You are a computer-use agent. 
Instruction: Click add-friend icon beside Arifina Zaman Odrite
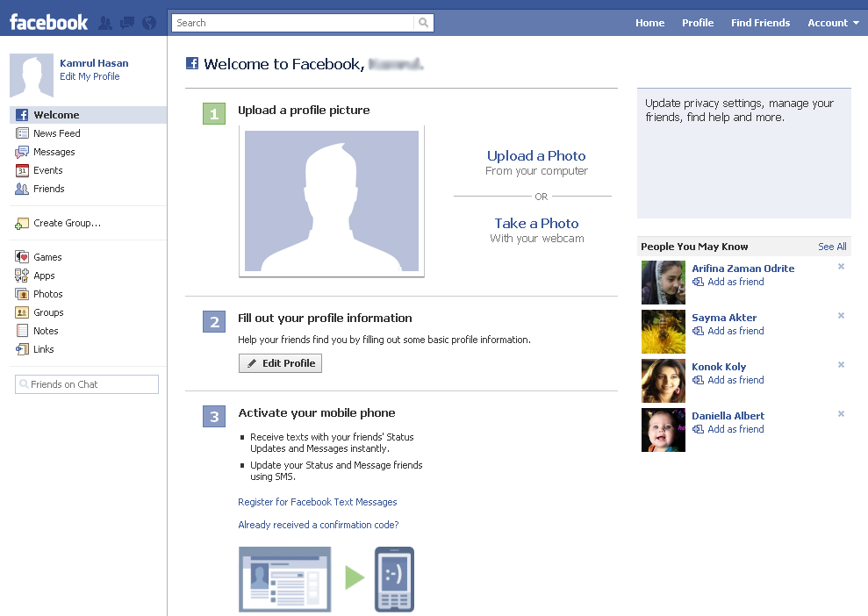click(x=698, y=282)
